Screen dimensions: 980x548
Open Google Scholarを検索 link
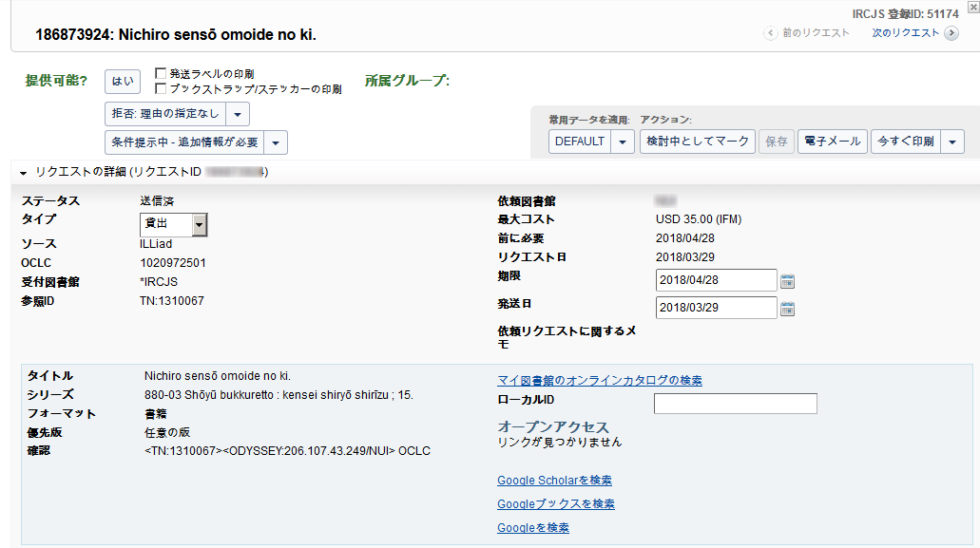(554, 481)
